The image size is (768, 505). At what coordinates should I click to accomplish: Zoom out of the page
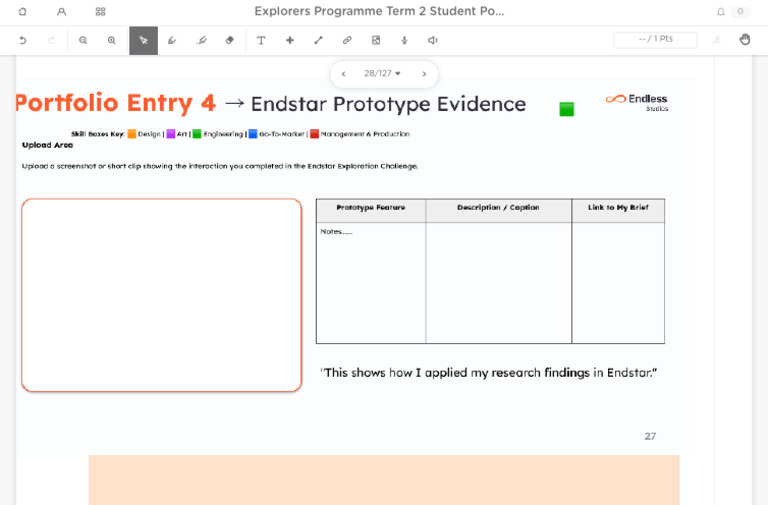tap(83, 40)
